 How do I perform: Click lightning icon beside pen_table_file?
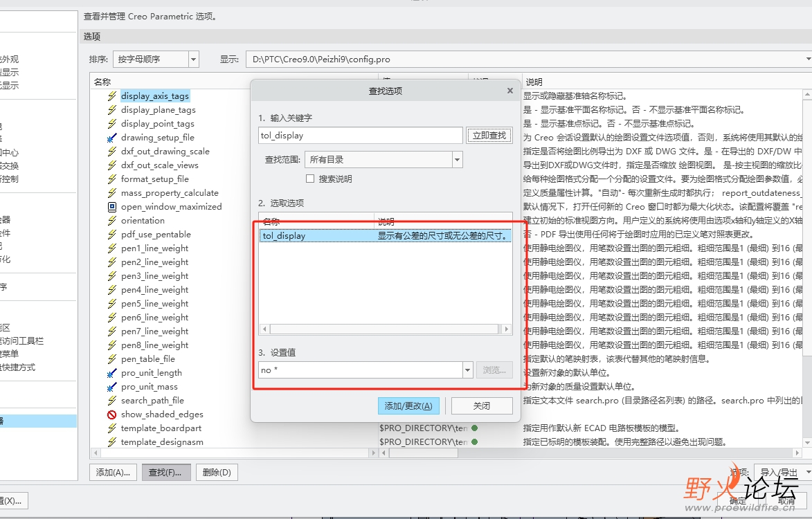click(112, 359)
